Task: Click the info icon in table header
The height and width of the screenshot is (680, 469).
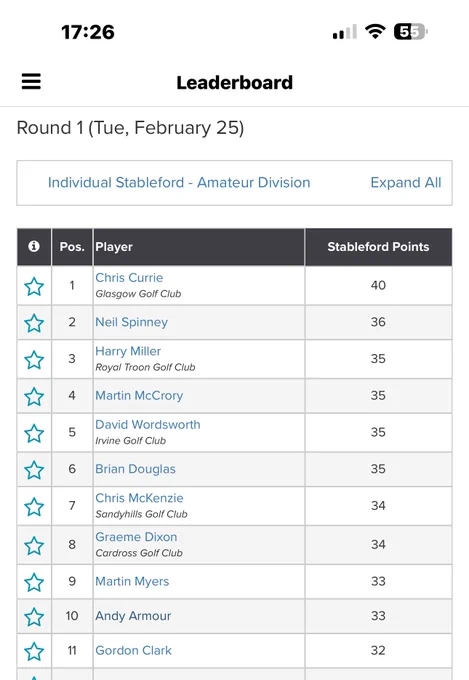Action: coord(34,246)
